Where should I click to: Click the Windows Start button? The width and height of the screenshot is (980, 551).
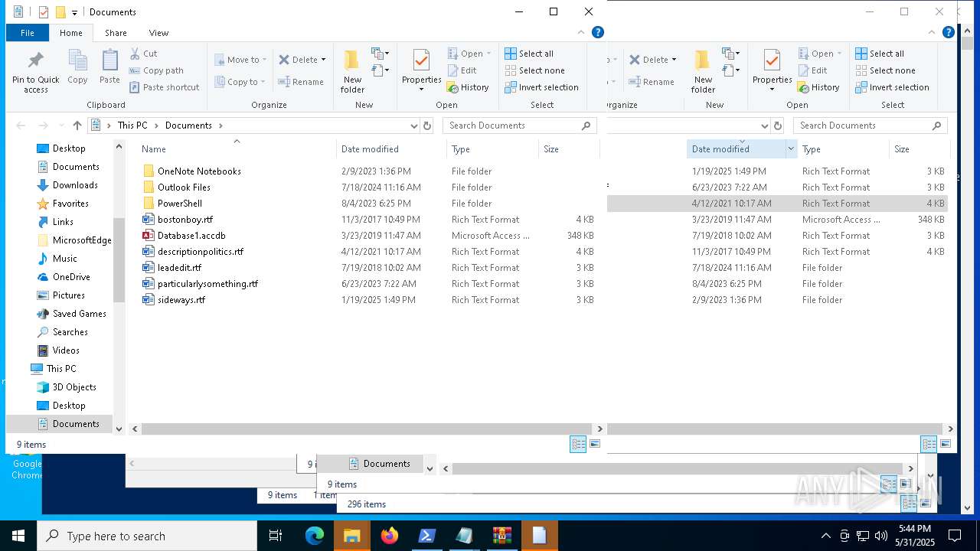(x=18, y=536)
